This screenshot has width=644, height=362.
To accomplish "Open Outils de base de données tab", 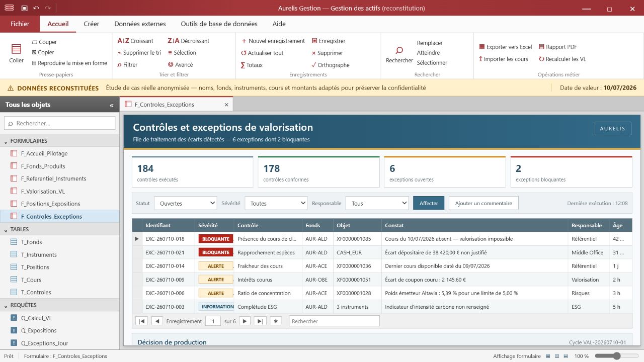I will coord(219,24).
